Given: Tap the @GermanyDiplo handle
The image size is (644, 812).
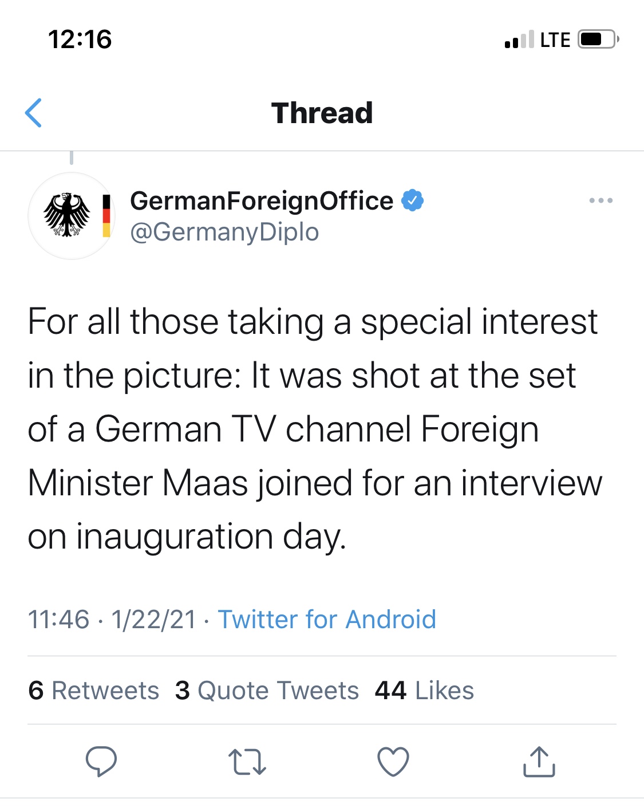Looking at the screenshot, I should pyautogui.click(x=224, y=232).
